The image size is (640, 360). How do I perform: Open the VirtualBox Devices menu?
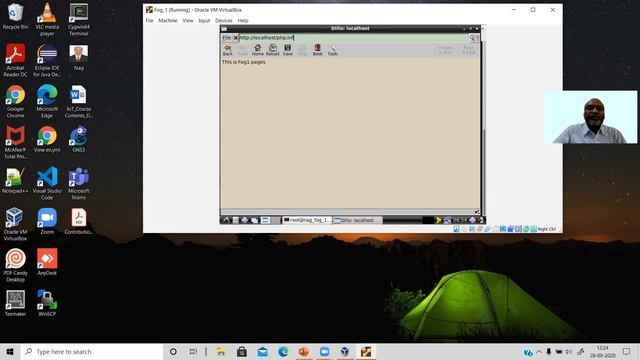coord(224,20)
